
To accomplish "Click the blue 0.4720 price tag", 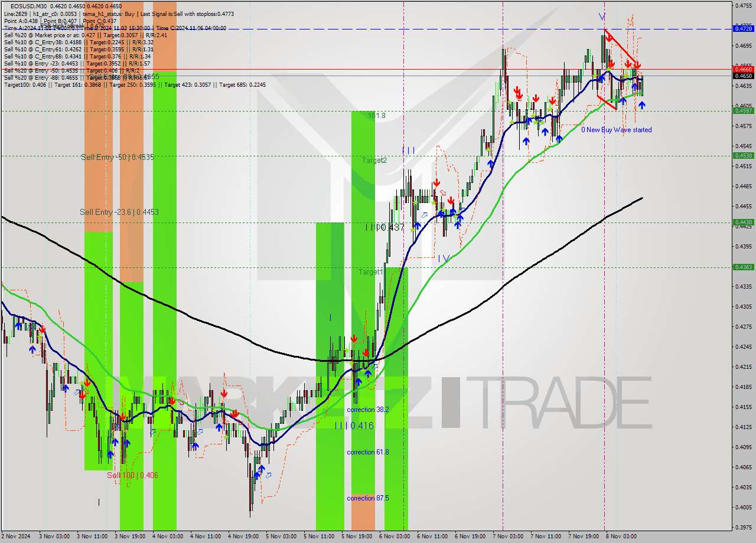I will click(743, 28).
